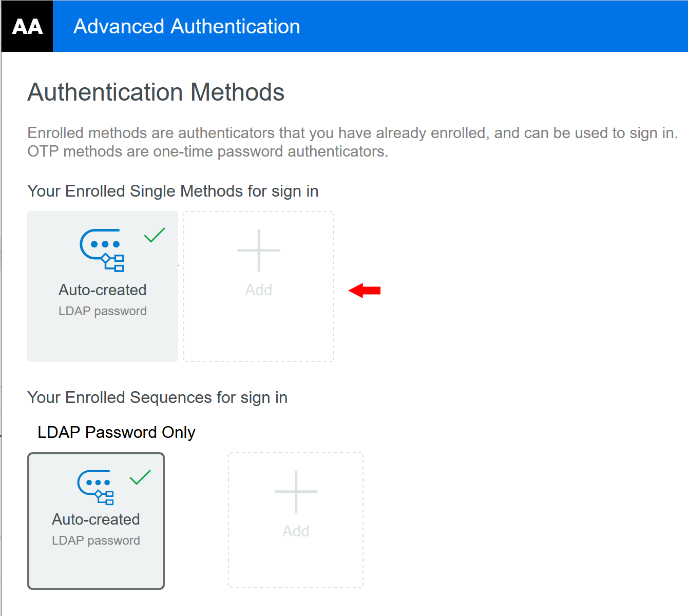Click 'Your Enrolled Sequences for sign in' heading
This screenshot has height=616, width=688.
click(158, 397)
